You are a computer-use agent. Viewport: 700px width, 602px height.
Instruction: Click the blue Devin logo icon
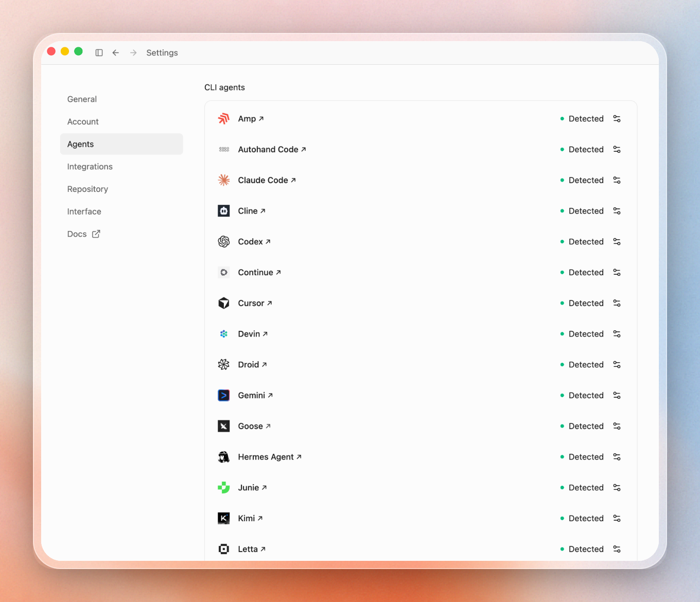[x=224, y=334]
